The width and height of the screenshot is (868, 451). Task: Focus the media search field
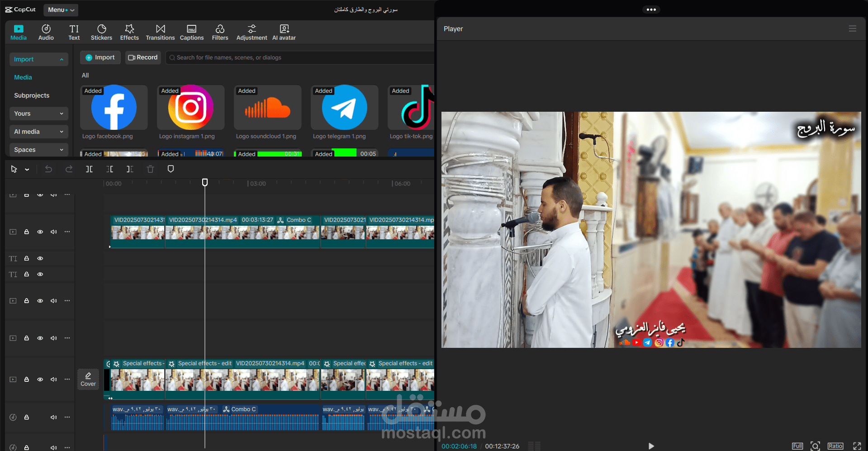click(300, 57)
